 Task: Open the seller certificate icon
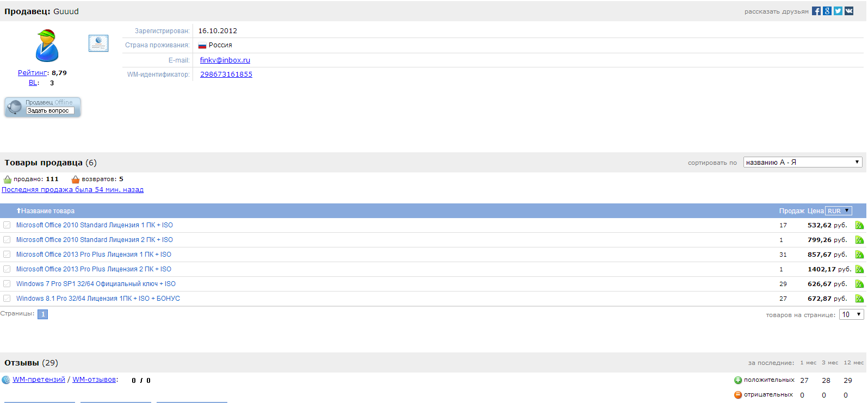coord(98,43)
